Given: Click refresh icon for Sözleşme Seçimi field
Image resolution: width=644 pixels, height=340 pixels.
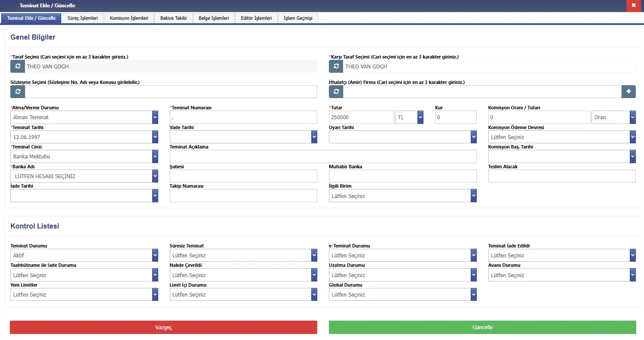Looking at the screenshot, I should tap(18, 92).
